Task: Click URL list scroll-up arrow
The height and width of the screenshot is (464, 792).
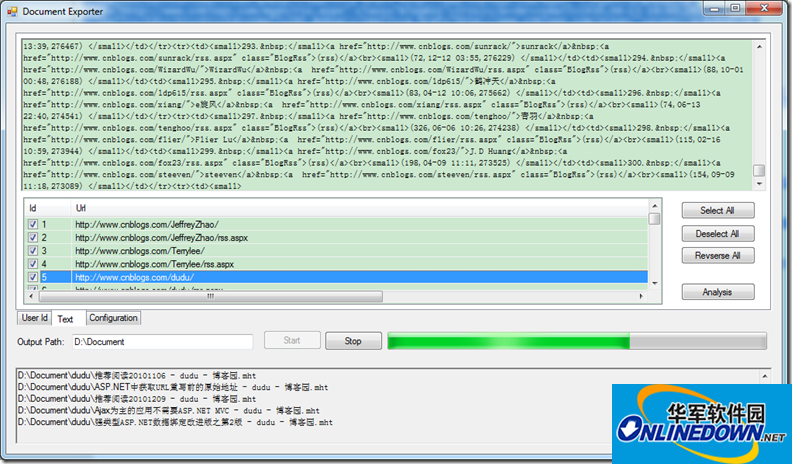Action: 655,206
